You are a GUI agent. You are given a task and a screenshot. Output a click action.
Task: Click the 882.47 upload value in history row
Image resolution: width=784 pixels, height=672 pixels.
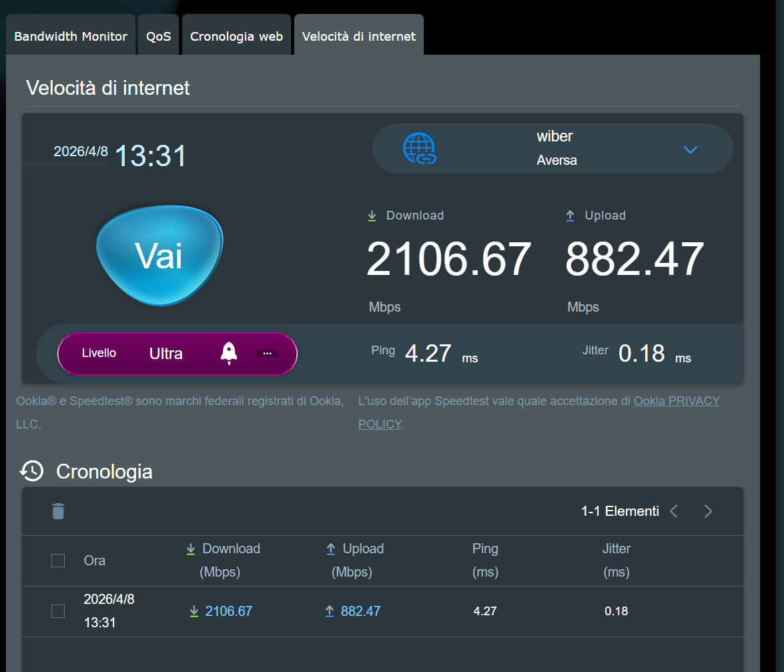click(x=360, y=611)
